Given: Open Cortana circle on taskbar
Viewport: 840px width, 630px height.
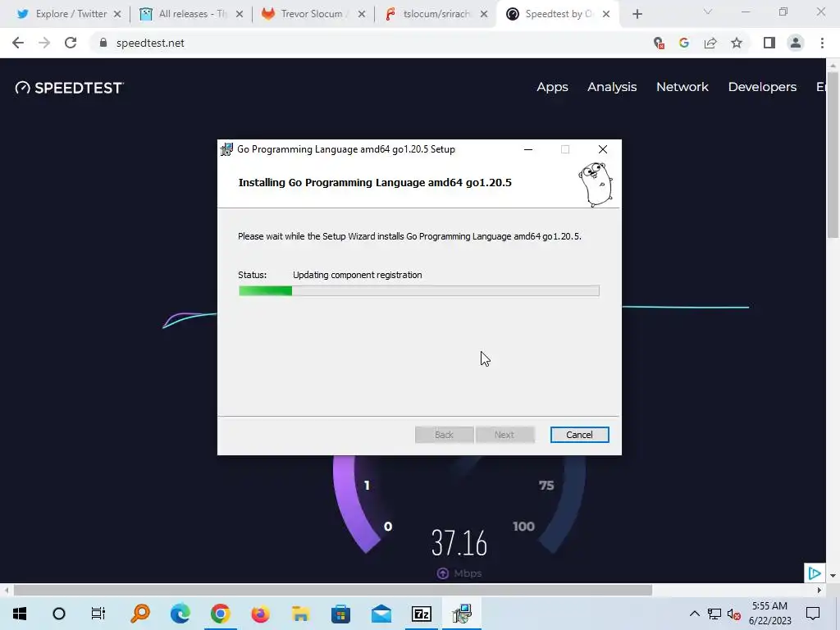Looking at the screenshot, I should [x=59, y=614].
